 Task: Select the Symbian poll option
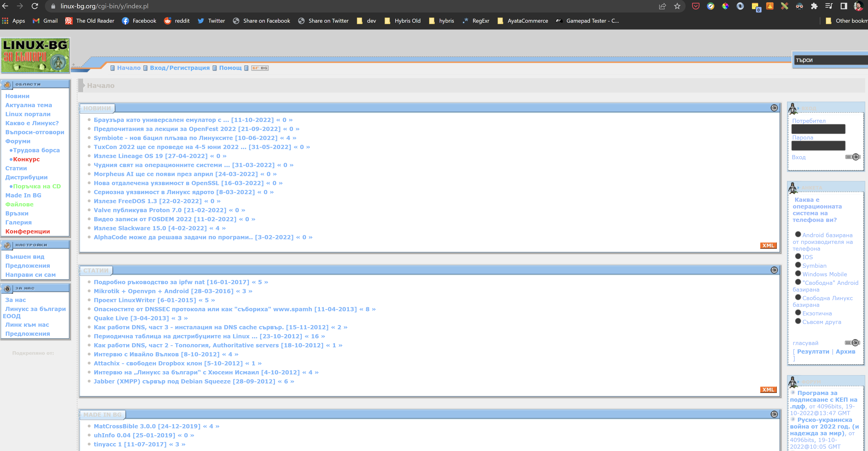pos(798,265)
